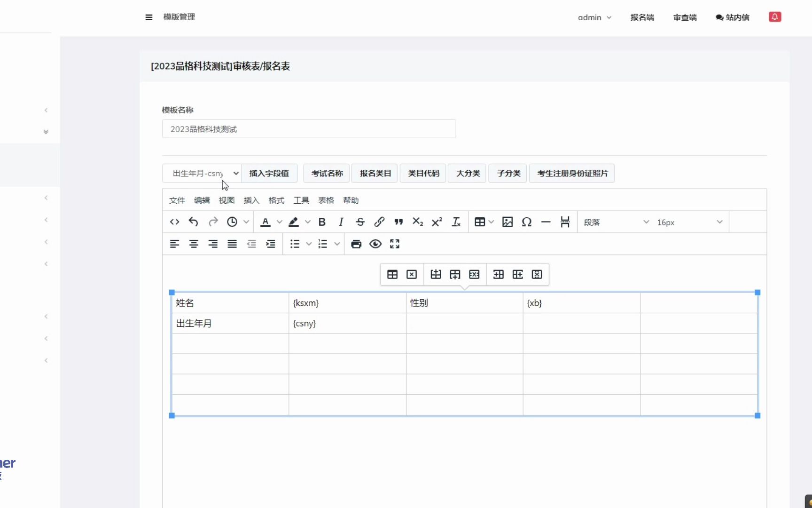Expand the admin user menu
This screenshot has height=508, width=812.
594,17
